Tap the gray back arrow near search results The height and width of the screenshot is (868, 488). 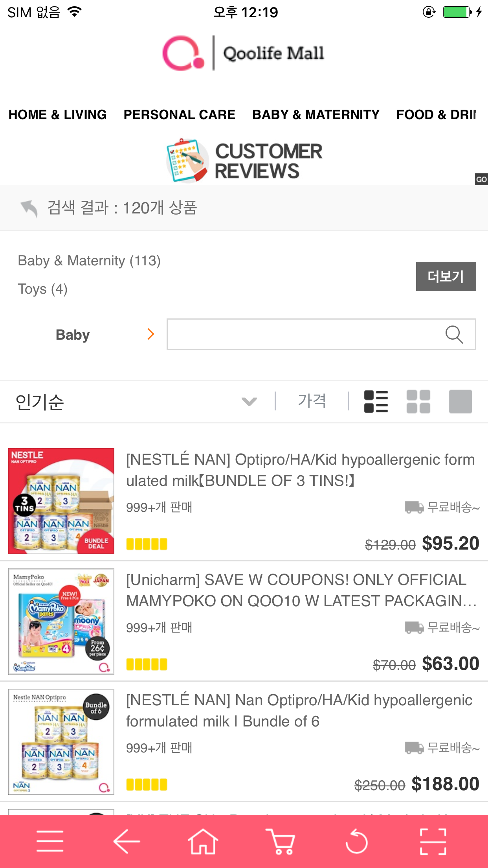[29, 208]
